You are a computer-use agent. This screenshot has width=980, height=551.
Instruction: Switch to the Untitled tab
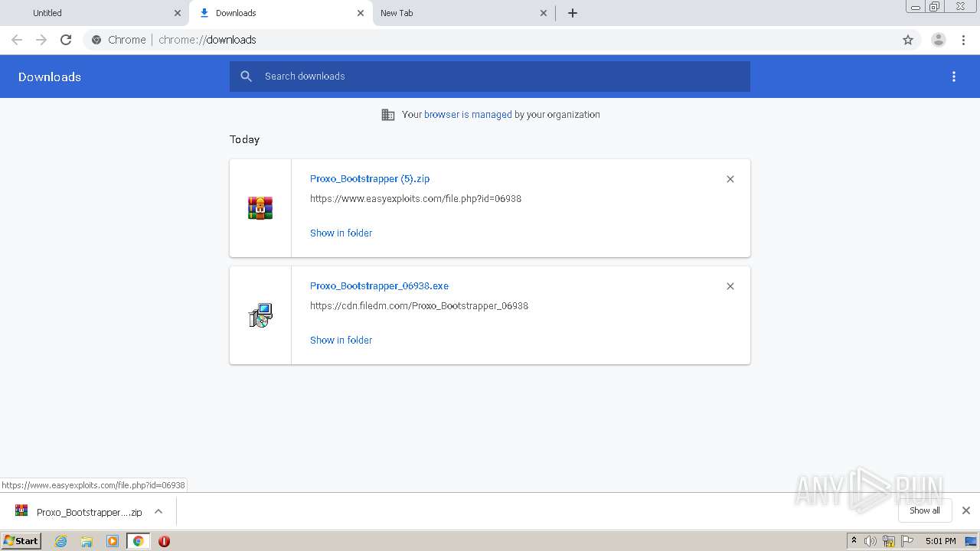coord(96,13)
